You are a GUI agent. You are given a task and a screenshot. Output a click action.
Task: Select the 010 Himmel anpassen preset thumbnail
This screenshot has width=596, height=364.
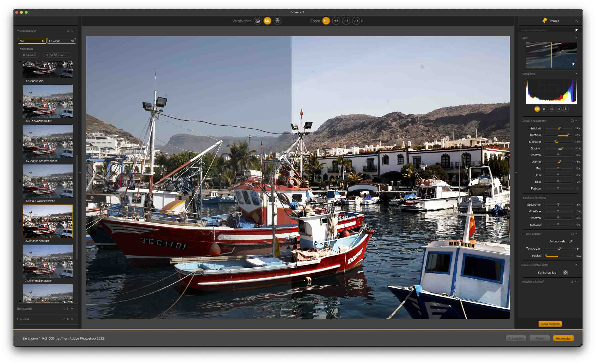click(x=48, y=261)
